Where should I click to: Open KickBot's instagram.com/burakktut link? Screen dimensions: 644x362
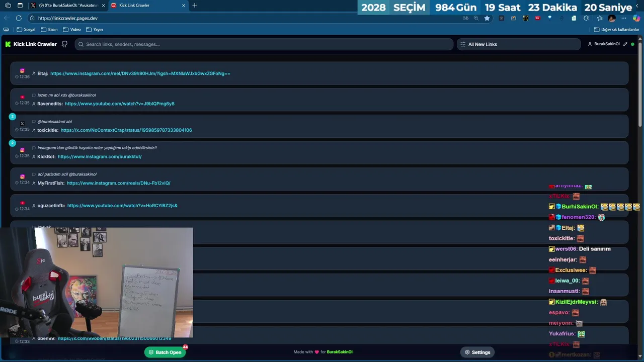point(100,156)
